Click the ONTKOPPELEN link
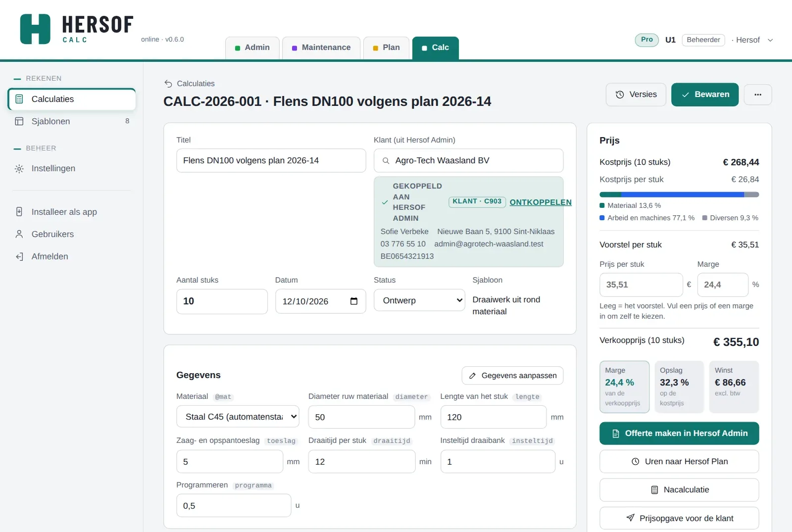The width and height of the screenshot is (792, 532). coord(541,202)
